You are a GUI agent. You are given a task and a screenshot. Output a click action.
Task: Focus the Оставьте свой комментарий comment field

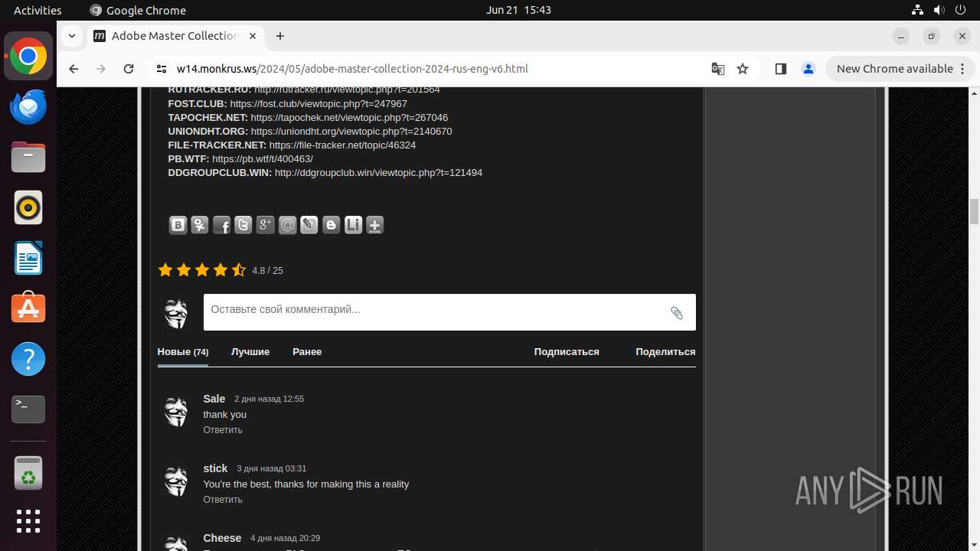(449, 312)
